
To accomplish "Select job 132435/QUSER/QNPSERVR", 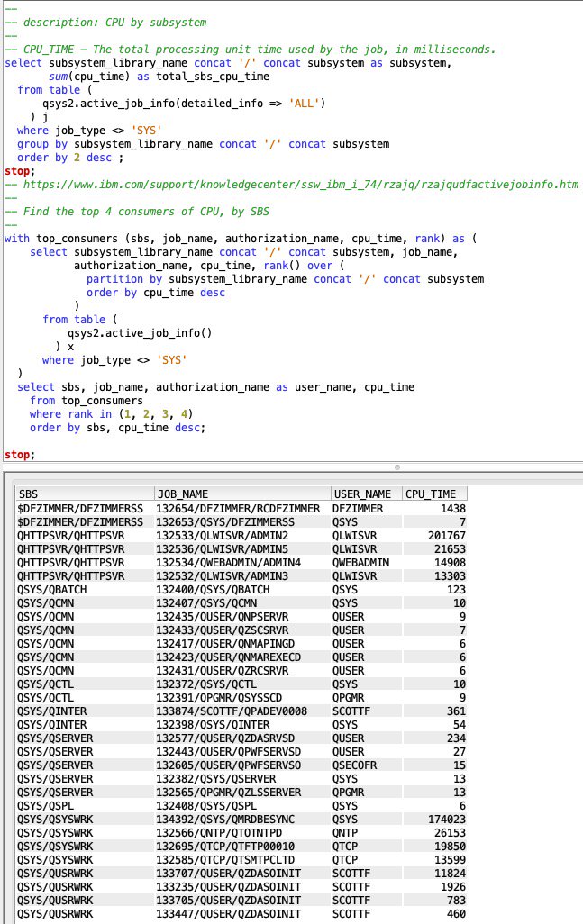I will [x=223, y=616].
